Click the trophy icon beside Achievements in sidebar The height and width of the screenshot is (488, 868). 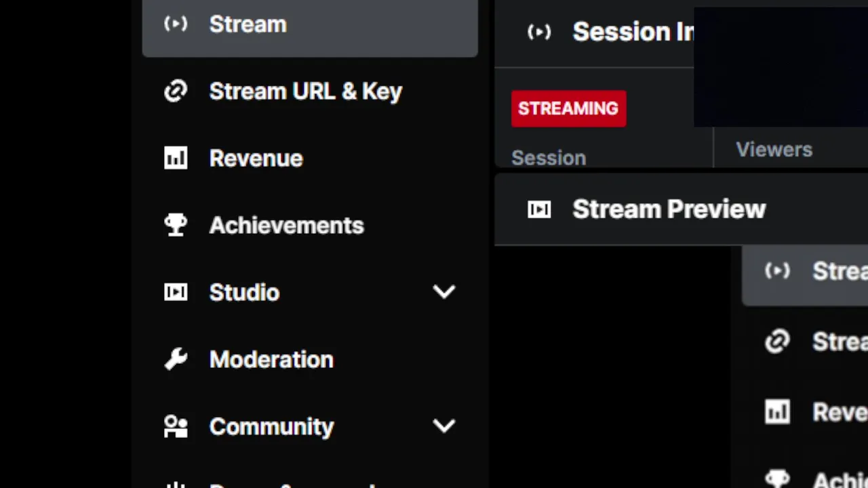pyautogui.click(x=176, y=225)
